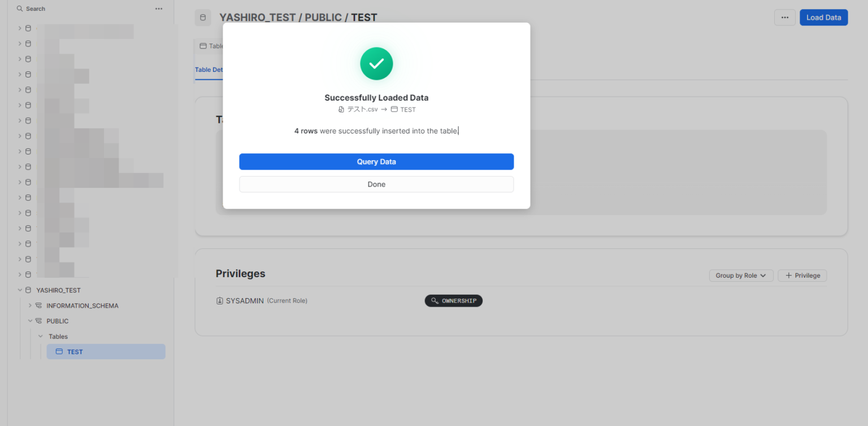Click the search magnifier icon in sidebar
Viewport: 868px width, 426px height.
point(20,9)
